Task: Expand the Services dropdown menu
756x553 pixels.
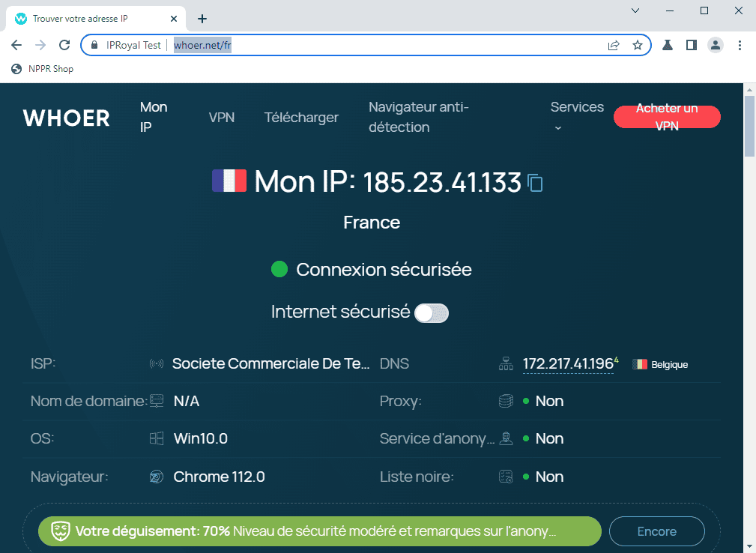Action: click(577, 117)
